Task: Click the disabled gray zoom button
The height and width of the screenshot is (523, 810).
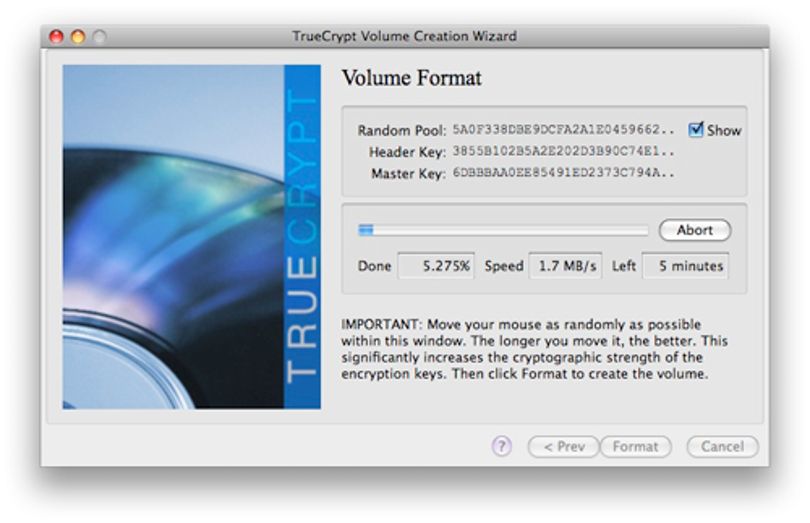Action: (x=100, y=37)
